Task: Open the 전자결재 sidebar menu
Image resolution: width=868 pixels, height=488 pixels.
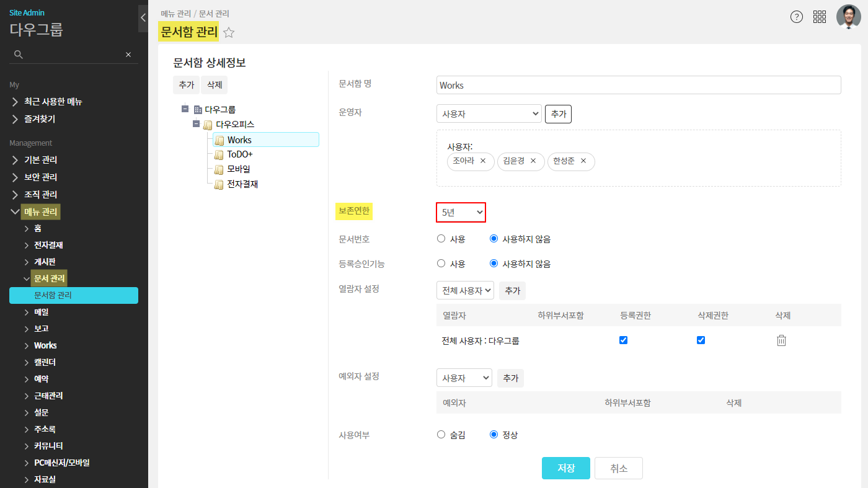Action: point(48,245)
